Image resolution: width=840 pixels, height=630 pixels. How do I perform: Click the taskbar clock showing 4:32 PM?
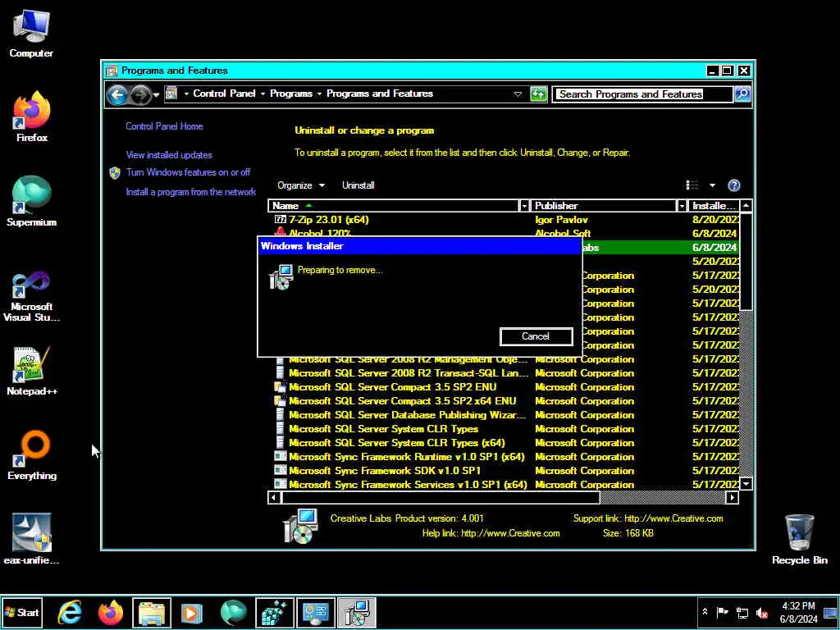pyautogui.click(x=798, y=612)
